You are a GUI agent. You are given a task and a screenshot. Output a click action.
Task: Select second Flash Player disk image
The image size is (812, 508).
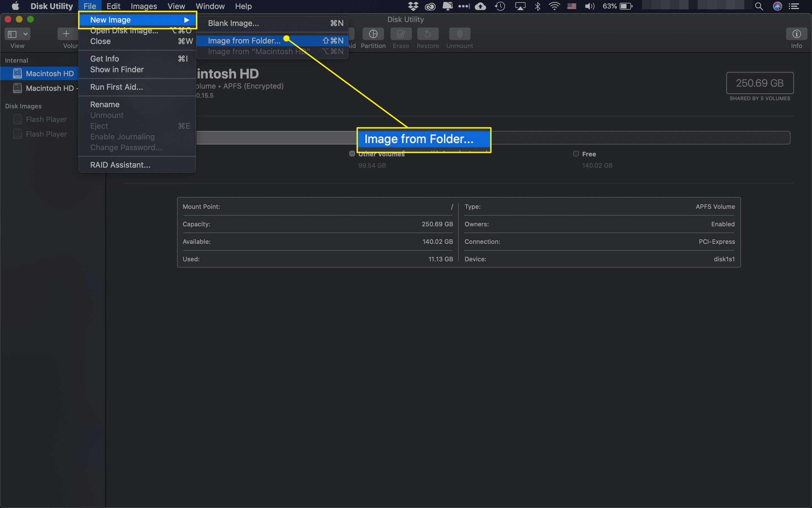(x=39, y=134)
